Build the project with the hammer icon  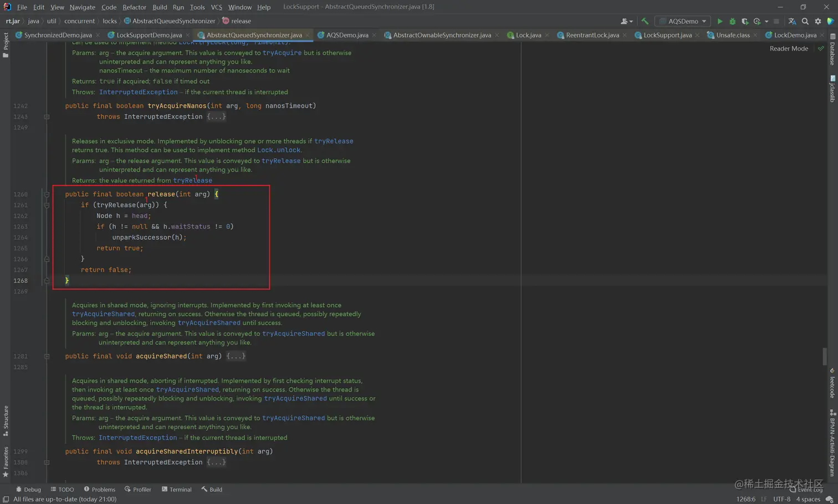tap(645, 21)
